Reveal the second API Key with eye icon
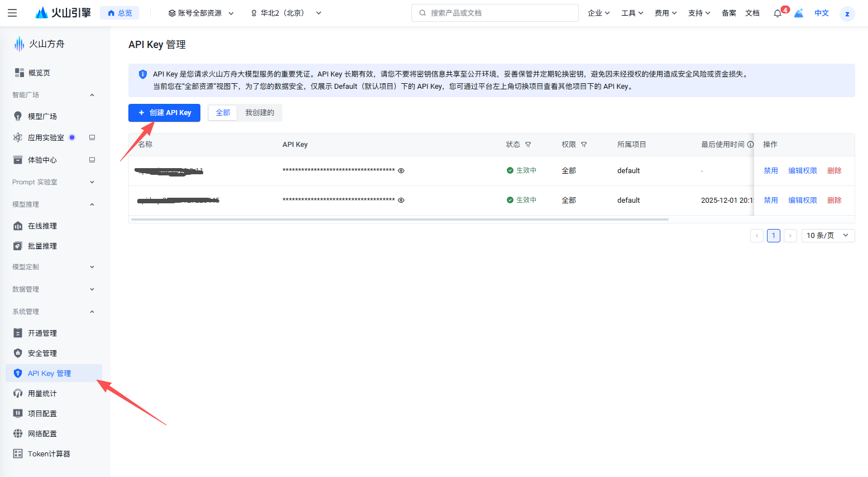The height and width of the screenshot is (477, 868). point(401,201)
